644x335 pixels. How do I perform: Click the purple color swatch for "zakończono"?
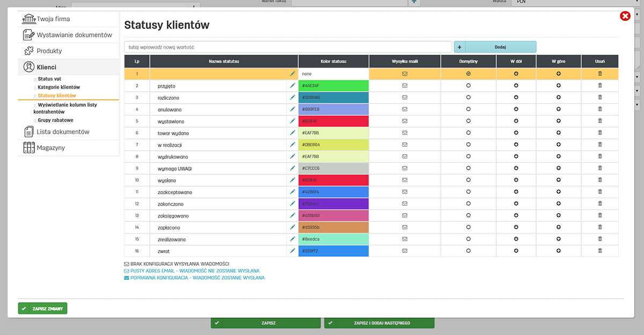pos(333,203)
